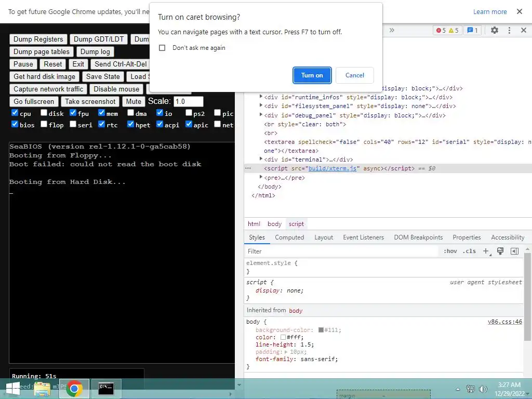Open network tray icon
Screen dimensions: 532x399
(x=470, y=389)
